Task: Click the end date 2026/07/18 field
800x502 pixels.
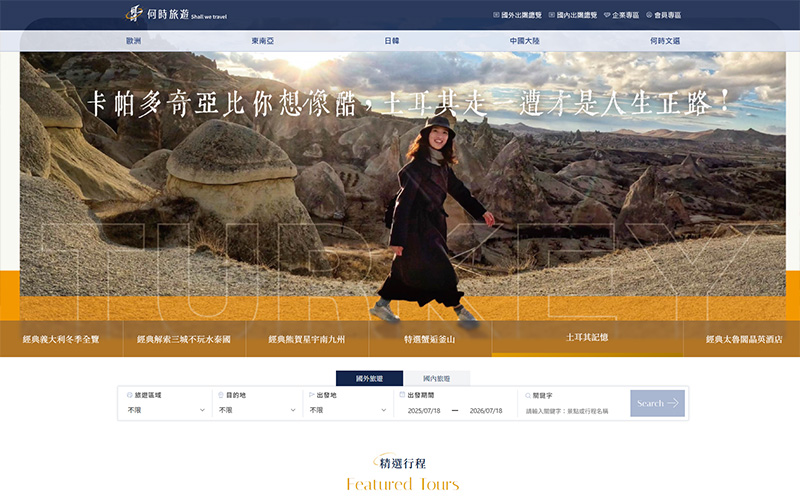Action: pos(486,411)
